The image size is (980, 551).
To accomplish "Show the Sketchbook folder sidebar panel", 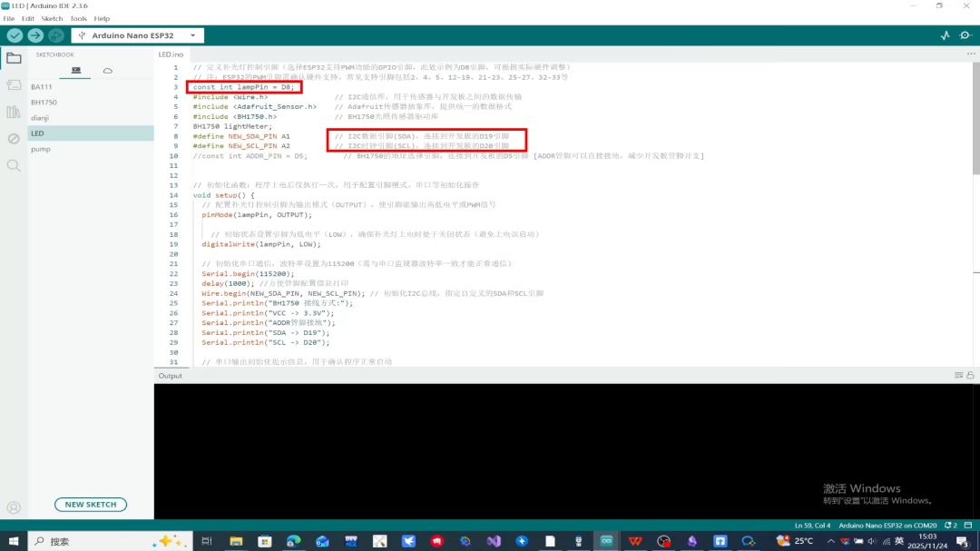I will tap(14, 58).
